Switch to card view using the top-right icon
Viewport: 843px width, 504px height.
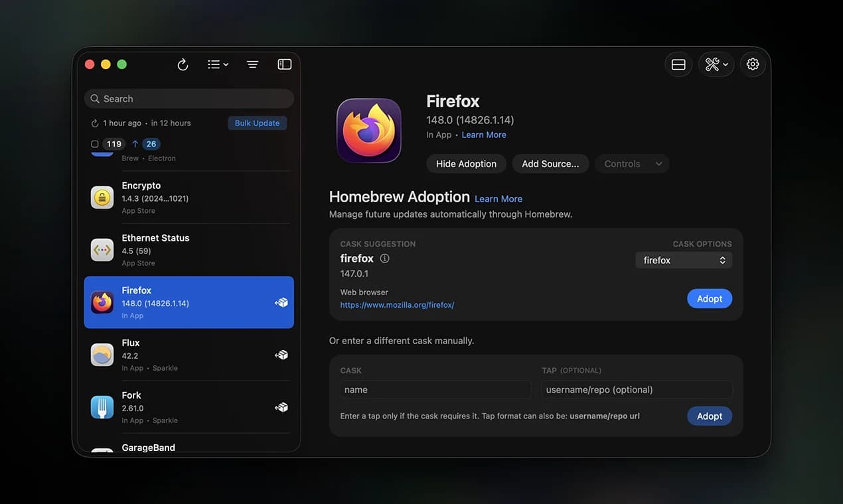pyautogui.click(x=678, y=64)
